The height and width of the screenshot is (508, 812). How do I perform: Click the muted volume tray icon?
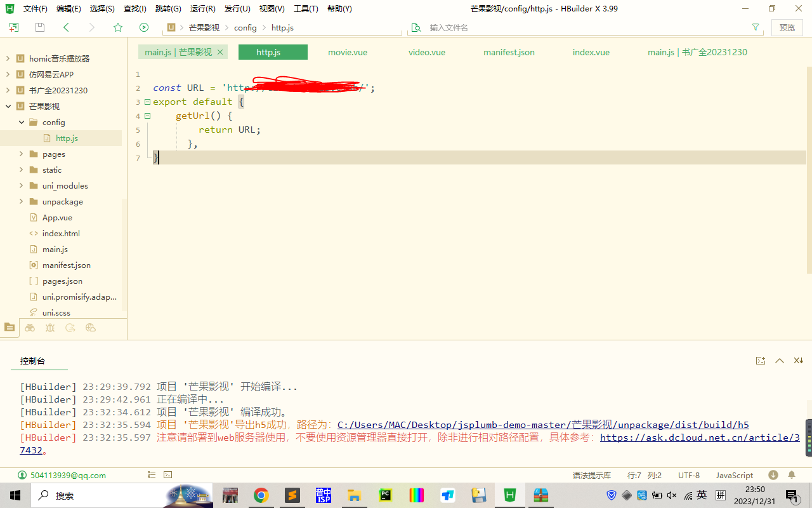(x=672, y=495)
